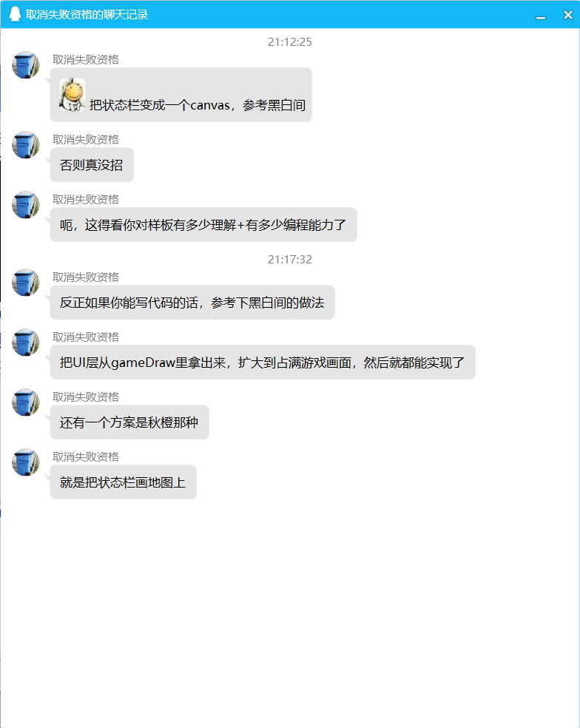Open the smiley sticker image in first message

tap(72, 95)
